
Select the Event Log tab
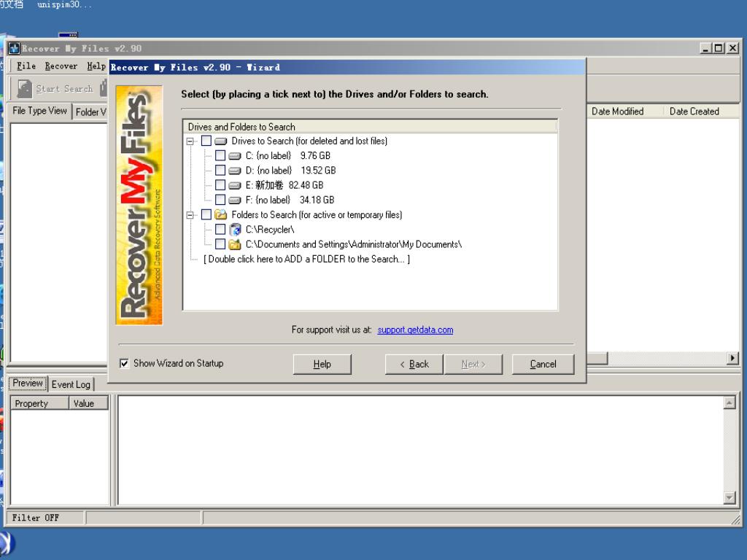coord(71,384)
